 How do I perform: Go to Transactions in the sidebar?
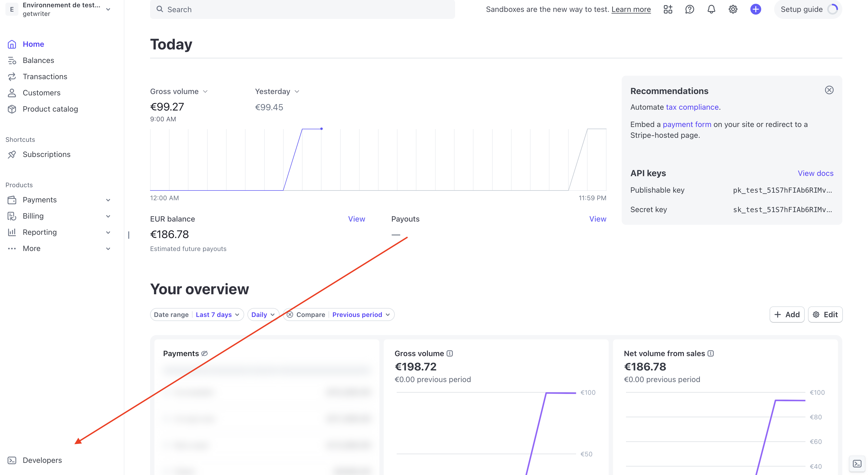(x=45, y=76)
